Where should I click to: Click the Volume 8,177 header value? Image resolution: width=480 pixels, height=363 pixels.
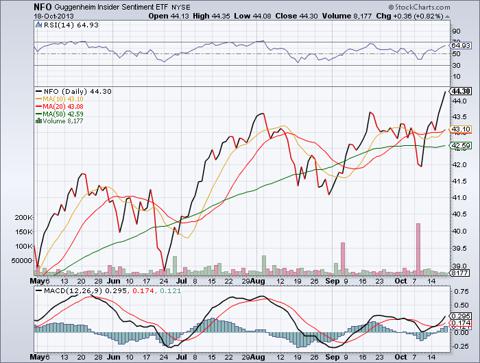click(x=346, y=16)
